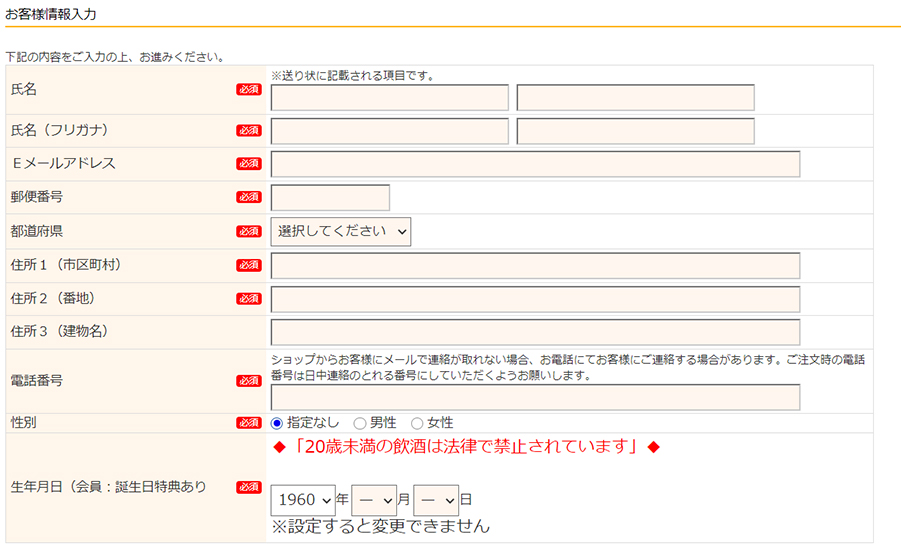Open the birth year dropdown showing 1960

click(303, 499)
